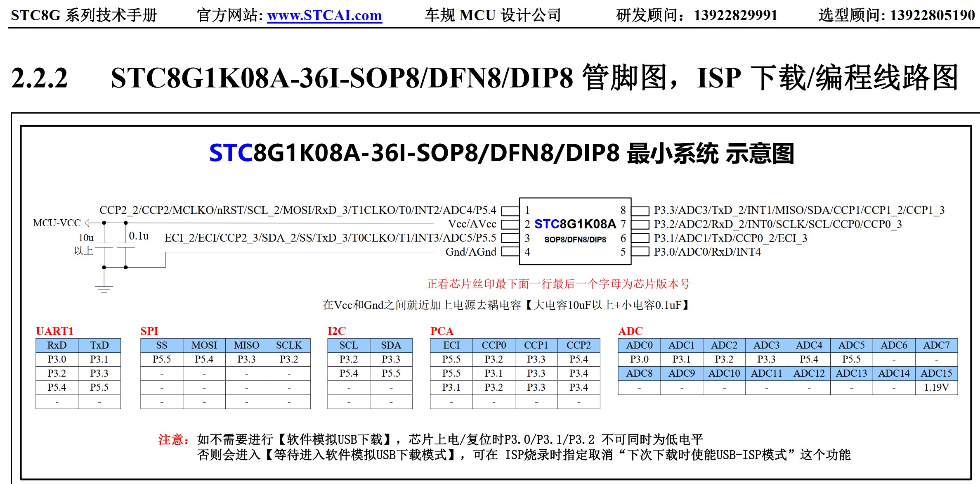Viewport: 980px width, 484px height.
Task: Click the "CCP0" column header in PCA table
Action: tap(494, 345)
